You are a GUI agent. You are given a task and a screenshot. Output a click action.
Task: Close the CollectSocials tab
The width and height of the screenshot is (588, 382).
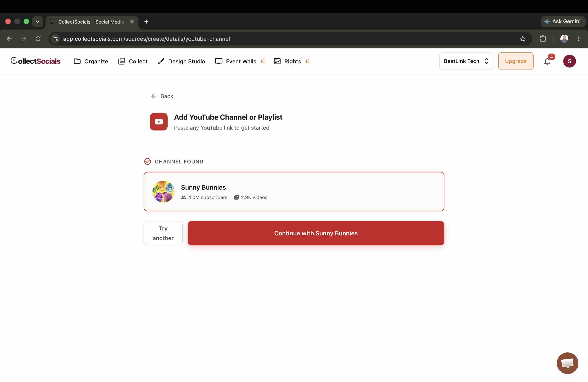pos(132,22)
